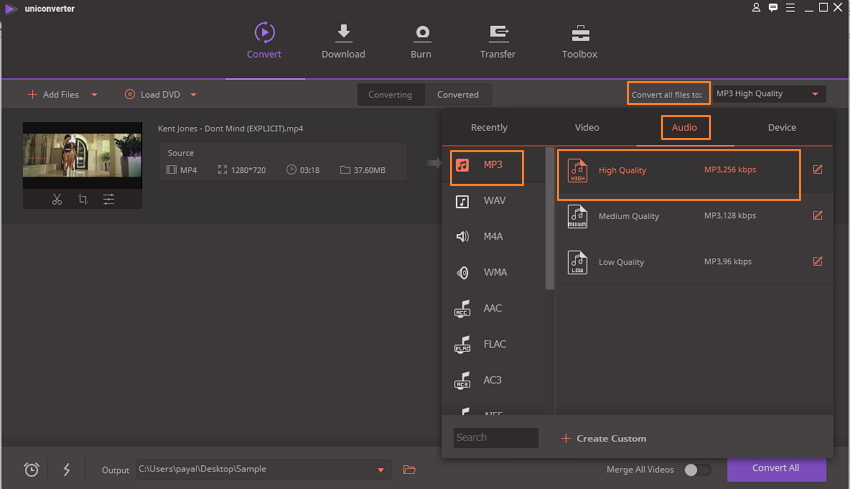Select the WAV format
850x489 pixels.
pos(493,201)
